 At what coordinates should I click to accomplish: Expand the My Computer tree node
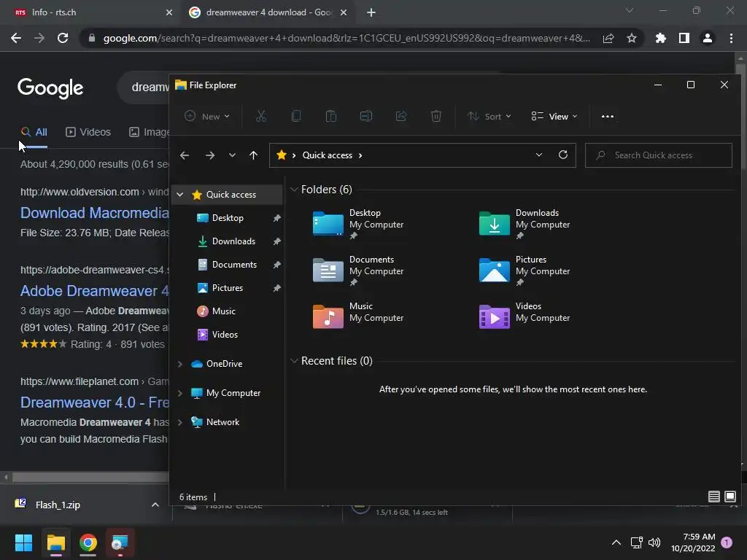[x=179, y=393]
